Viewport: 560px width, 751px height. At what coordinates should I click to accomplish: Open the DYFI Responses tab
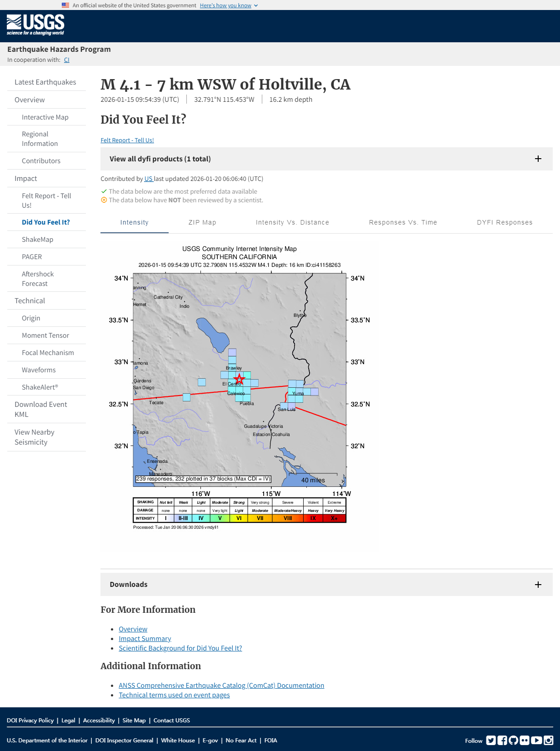(x=505, y=222)
